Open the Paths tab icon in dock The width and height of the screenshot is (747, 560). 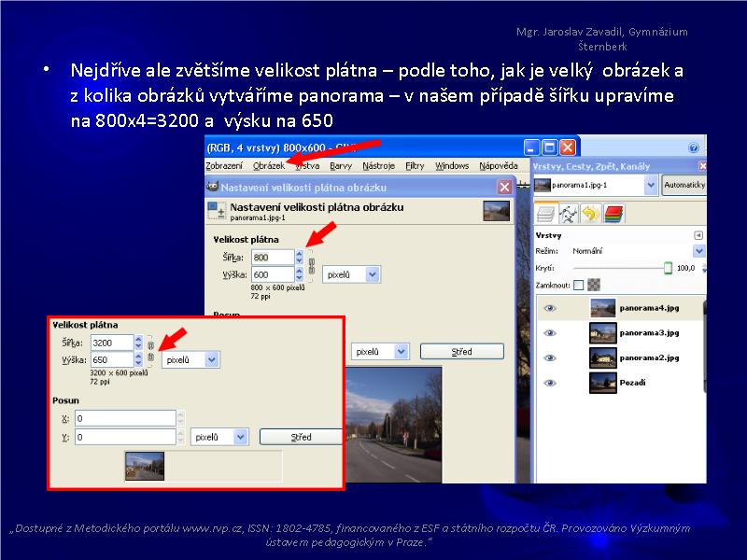coord(568,214)
